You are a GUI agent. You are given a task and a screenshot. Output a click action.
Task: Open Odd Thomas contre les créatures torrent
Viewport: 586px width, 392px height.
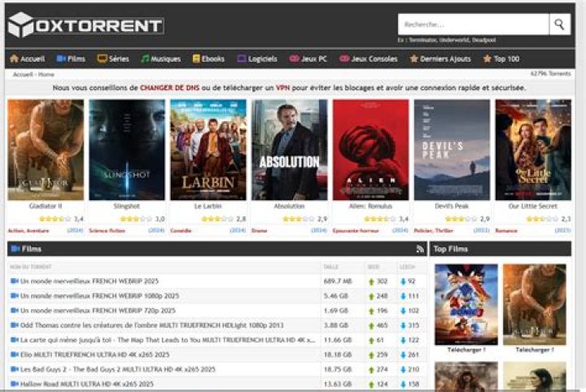152,325
